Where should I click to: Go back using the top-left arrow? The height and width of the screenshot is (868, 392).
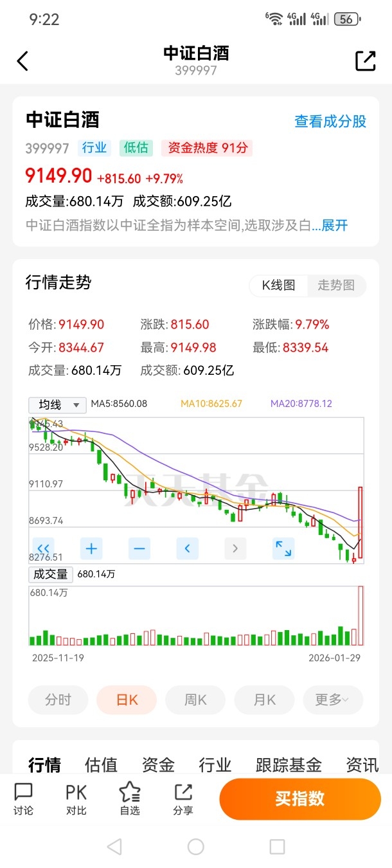[x=22, y=61]
